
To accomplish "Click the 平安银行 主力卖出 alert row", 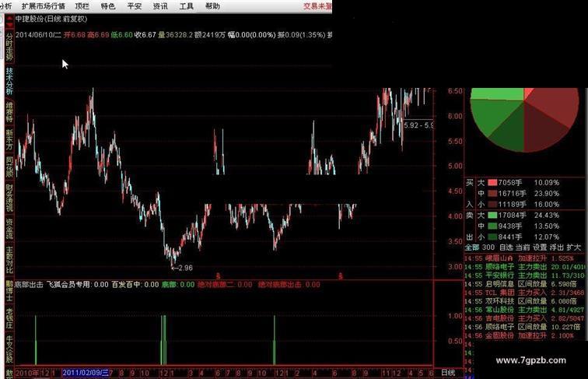I will click(525, 275).
